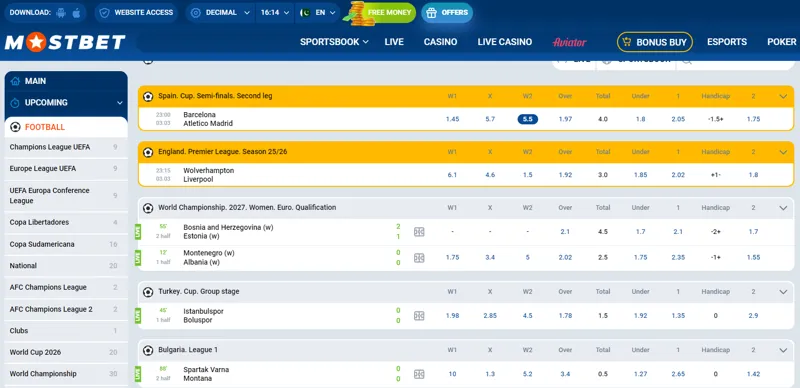Image resolution: width=800 pixels, height=388 pixels.
Task: Select Istanbulspor W1 odds 1.98
Action: click(x=452, y=316)
